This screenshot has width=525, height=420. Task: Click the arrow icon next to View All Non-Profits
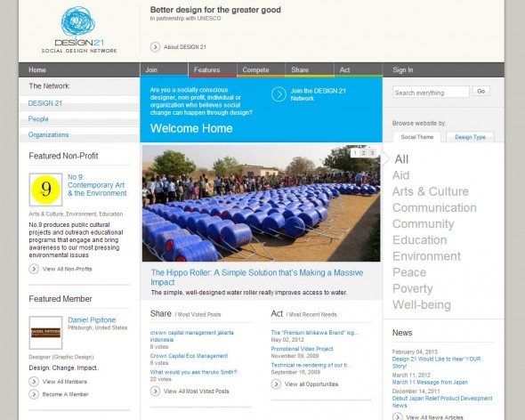coord(34,269)
